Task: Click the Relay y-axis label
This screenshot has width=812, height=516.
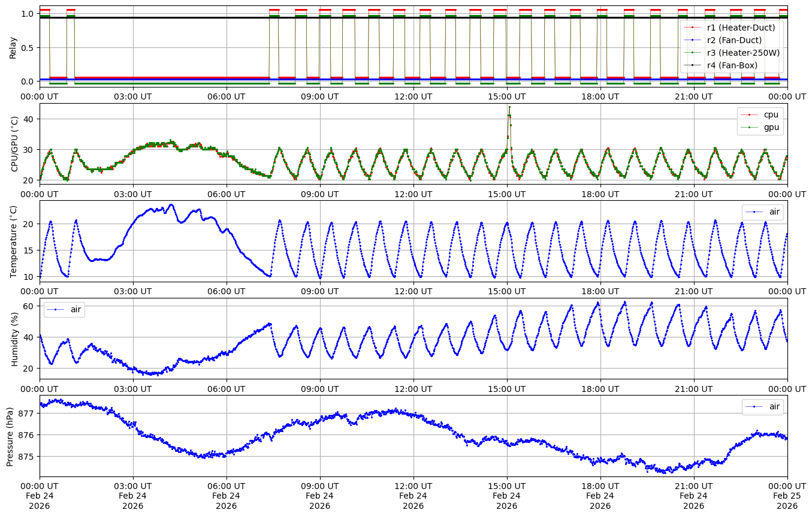Action: click(13, 47)
